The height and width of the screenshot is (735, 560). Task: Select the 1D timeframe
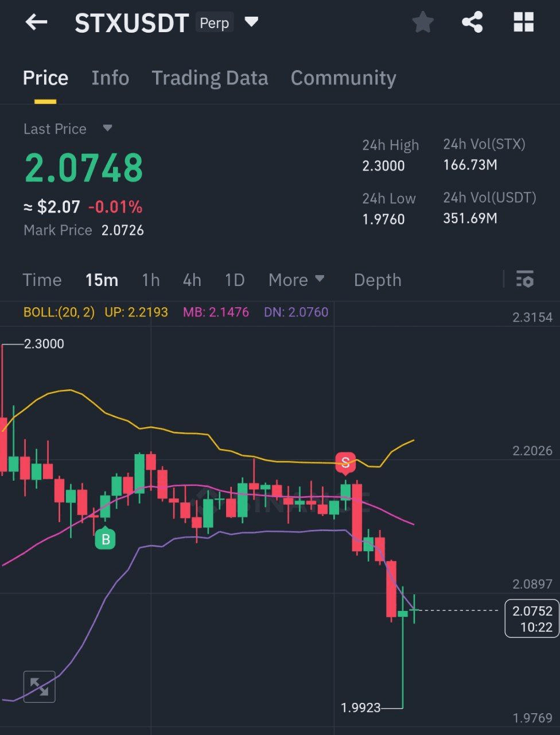(x=235, y=280)
